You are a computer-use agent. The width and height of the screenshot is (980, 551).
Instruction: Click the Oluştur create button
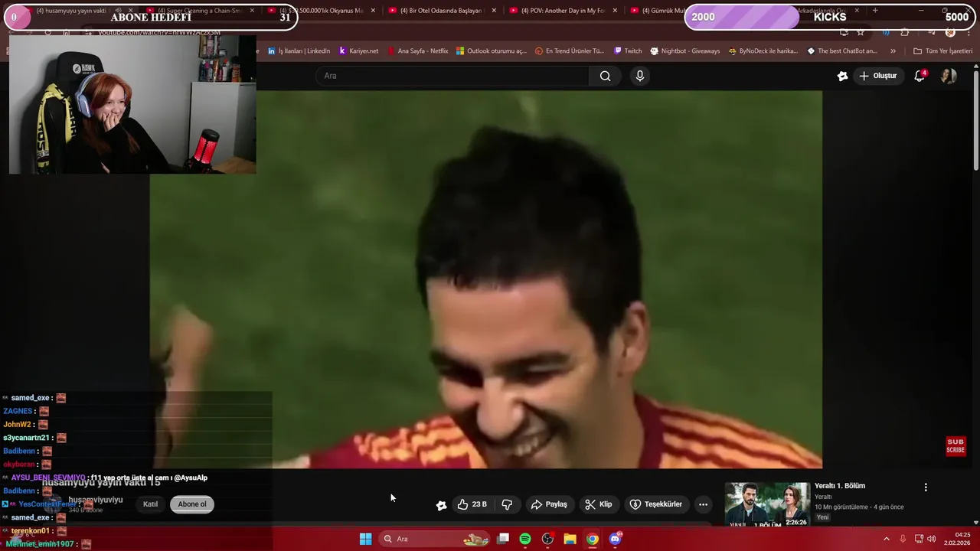click(877, 76)
